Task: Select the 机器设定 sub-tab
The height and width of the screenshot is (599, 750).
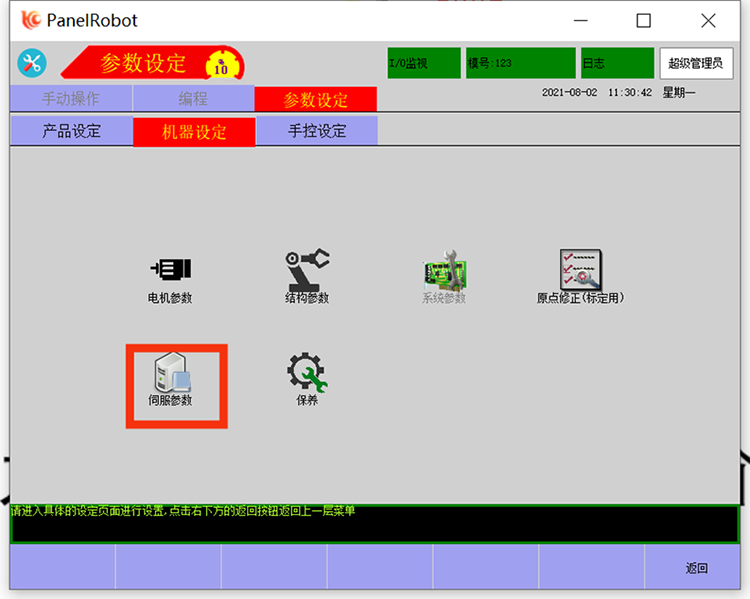Action: click(194, 132)
